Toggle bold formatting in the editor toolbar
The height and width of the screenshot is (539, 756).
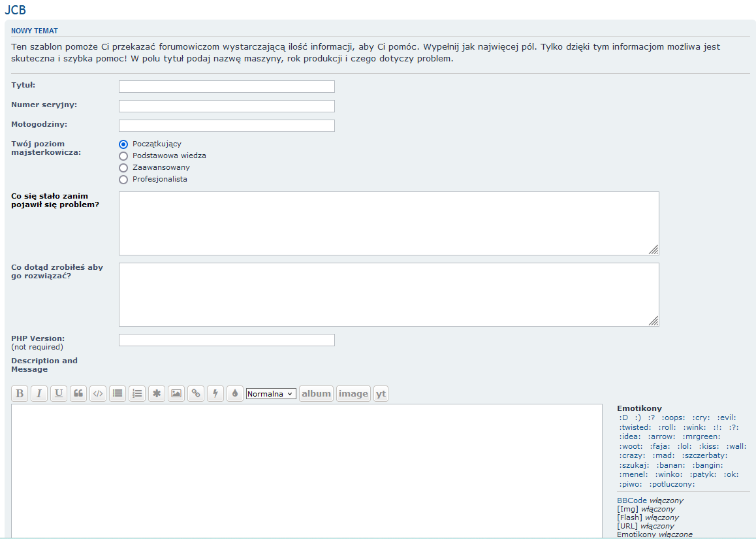click(20, 394)
